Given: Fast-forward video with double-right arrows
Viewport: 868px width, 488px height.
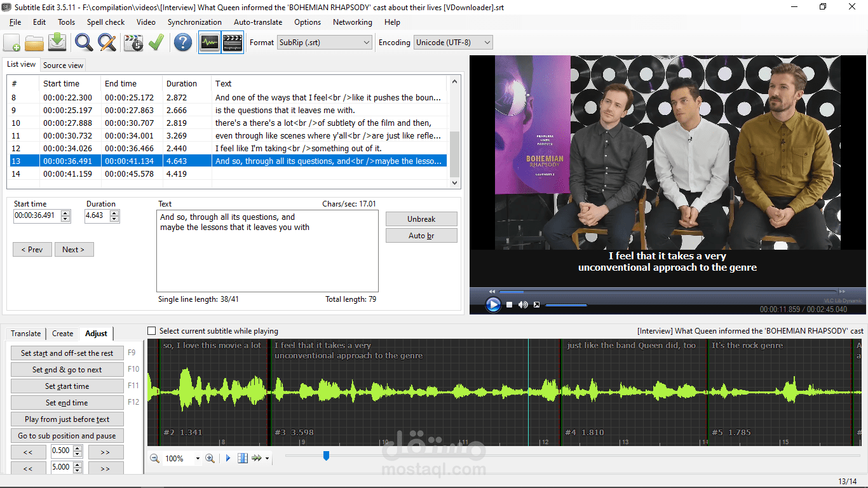Looking at the screenshot, I should (x=843, y=292).
